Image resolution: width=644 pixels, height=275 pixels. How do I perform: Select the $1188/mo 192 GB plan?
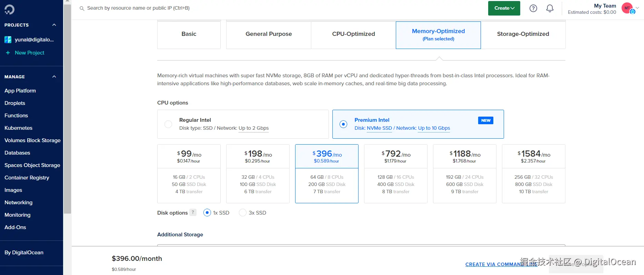(x=465, y=174)
